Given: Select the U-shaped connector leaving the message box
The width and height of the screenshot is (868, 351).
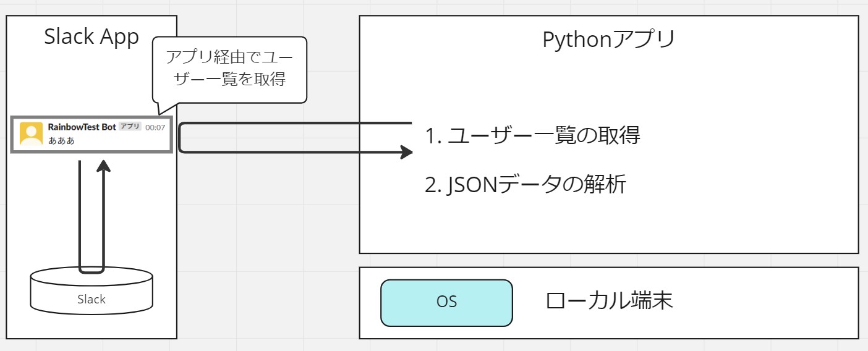Looking at the screenshot, I should pos(296,137).
